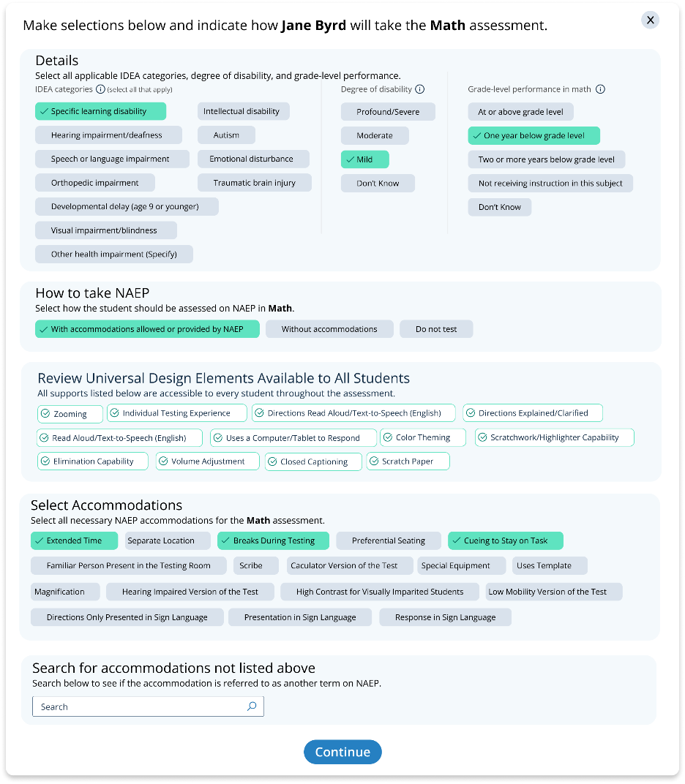
Task: Click info icon next to IDEA categories
Action: pyautogui.click(x=100, y=89)
